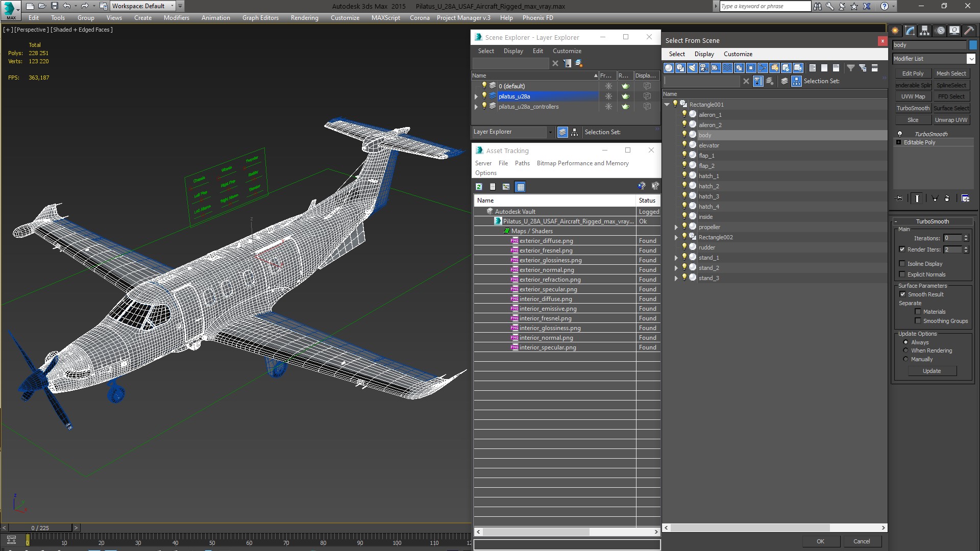This screenshot has width=980, height=551.
Task: Toggle visibility bulb for aileron_1 object
Action: tap(684, 114)
